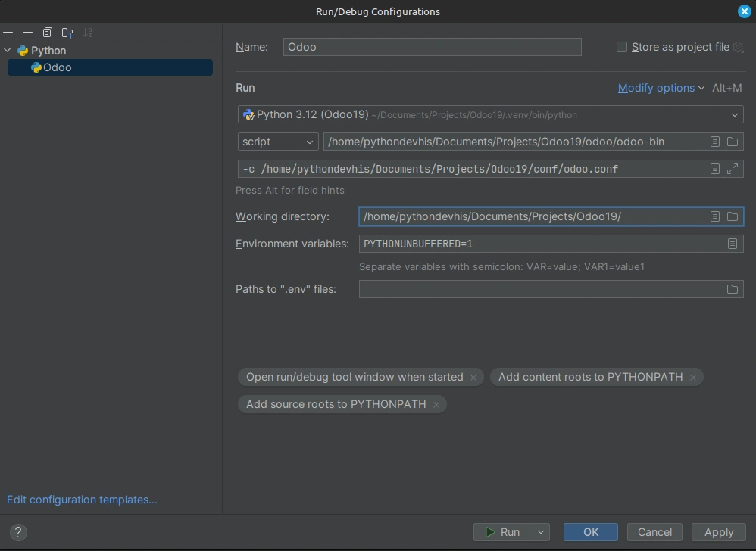Enable the Store as project file checkbox
This screenshot has height=551, width=756.
(622, 47)
